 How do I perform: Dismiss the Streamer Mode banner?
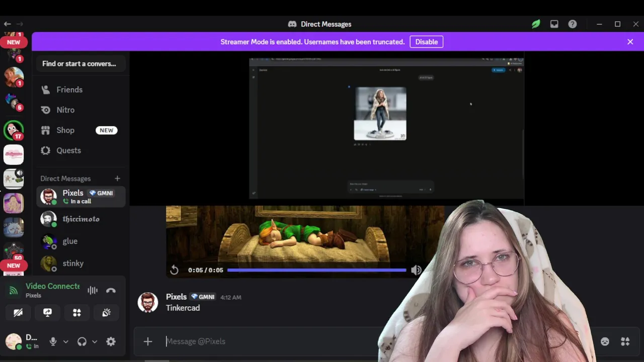pyautogui.click(x=630, y=42)
